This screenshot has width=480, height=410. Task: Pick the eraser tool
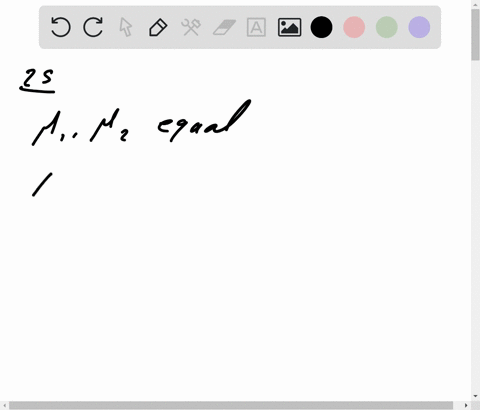[x=224, y=27]
